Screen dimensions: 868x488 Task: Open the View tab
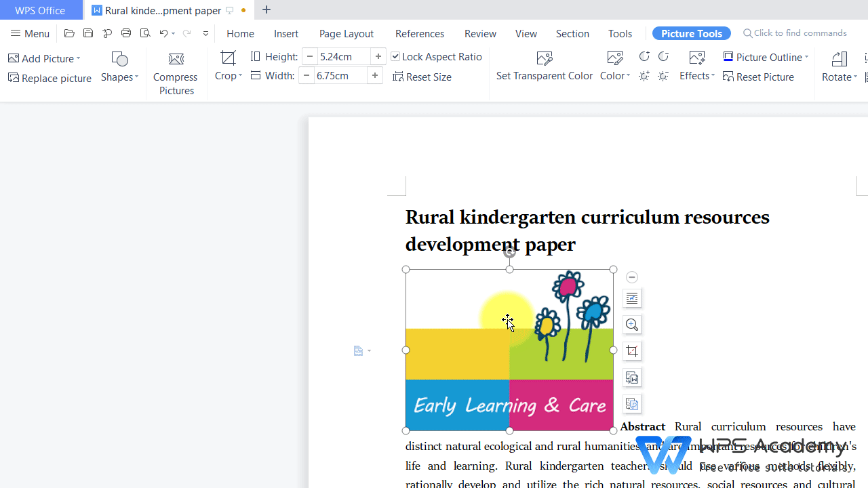pos(526,33)
